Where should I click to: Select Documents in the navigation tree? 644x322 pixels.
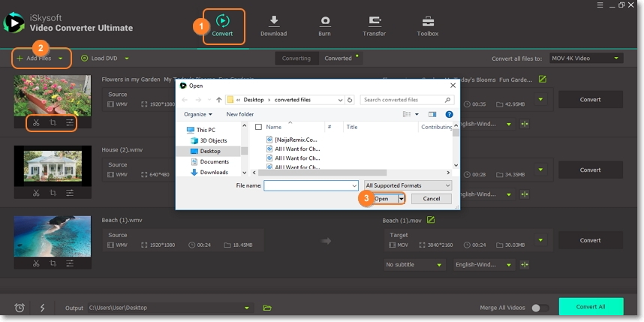click(214, 161)
